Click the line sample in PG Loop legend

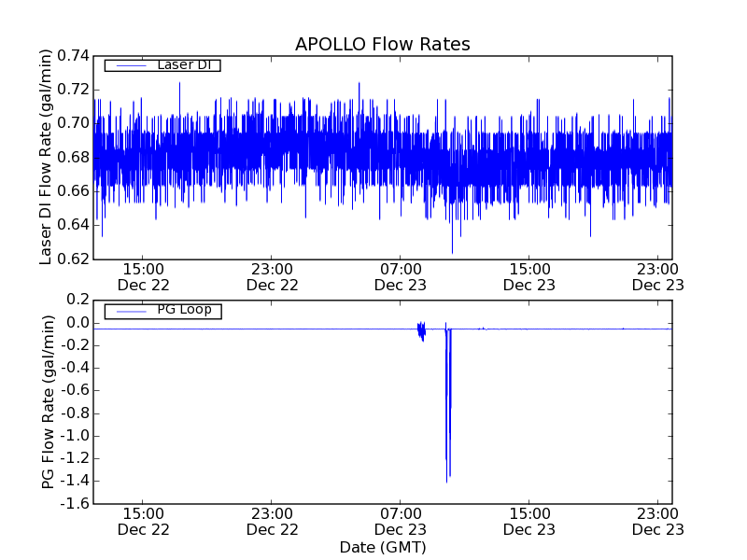(x=131, y=312)
